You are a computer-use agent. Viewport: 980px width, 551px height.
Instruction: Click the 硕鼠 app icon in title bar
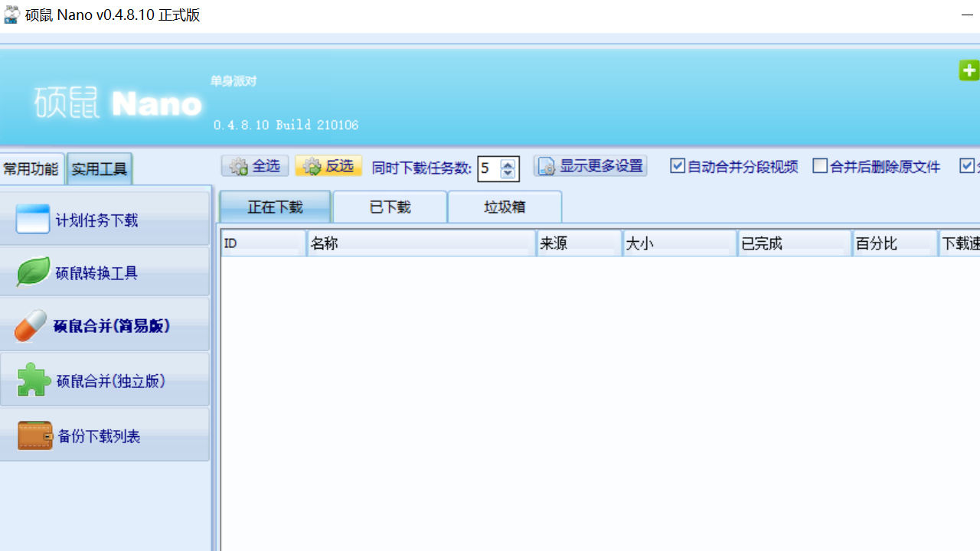pyautogui.click(x=11, y=15)
